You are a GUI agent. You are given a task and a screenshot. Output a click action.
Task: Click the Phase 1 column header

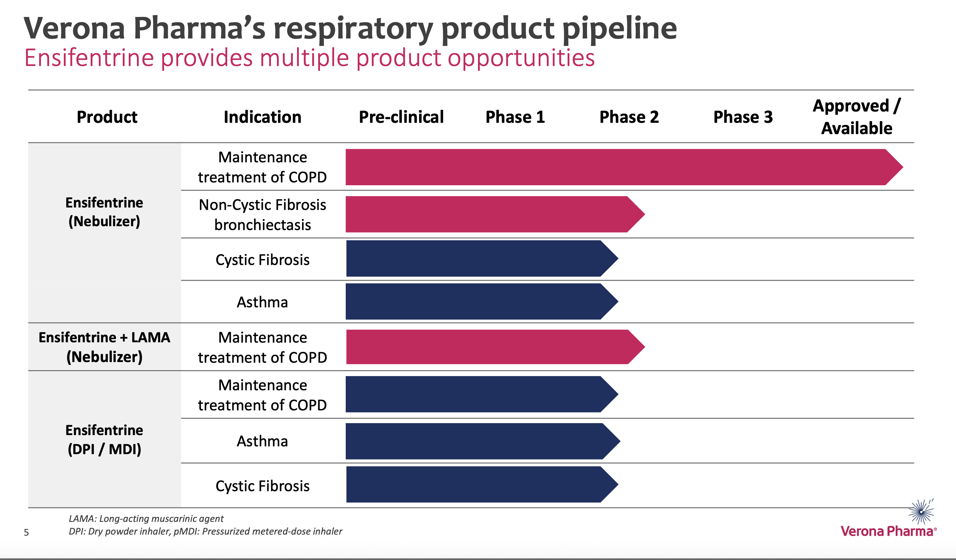coord(515,117)
